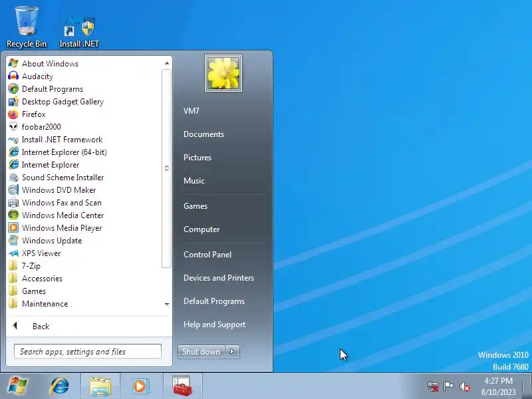The height and width of the screenshot is (399, 532).
Task: Click the programs list scroll-up arrow
Action: tap(167, 63)
